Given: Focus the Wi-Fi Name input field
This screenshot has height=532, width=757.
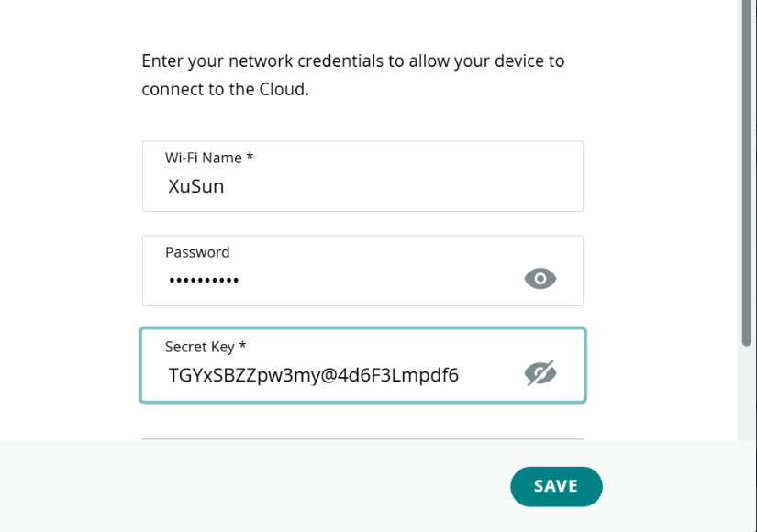Looking at the screenshot, I should [362, 176].
